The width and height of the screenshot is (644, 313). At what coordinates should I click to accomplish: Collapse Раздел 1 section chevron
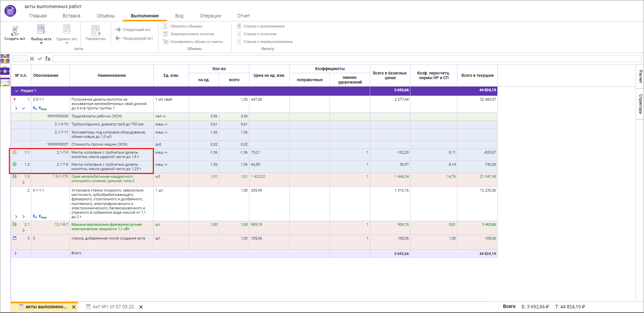coord(17,91)
